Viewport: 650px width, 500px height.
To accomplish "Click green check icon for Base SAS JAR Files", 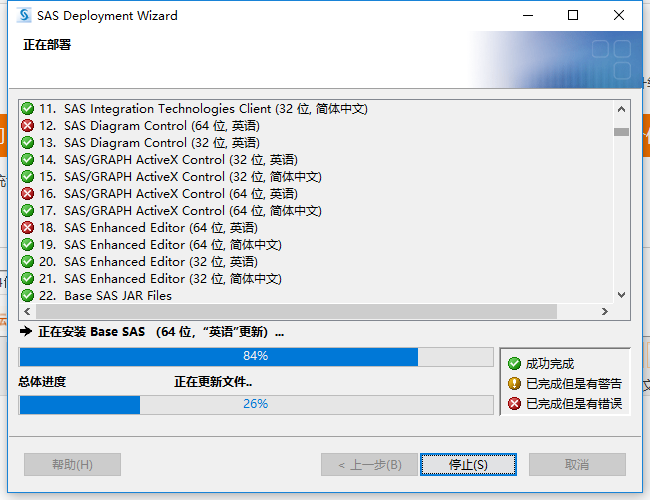I will pos(27,296).
